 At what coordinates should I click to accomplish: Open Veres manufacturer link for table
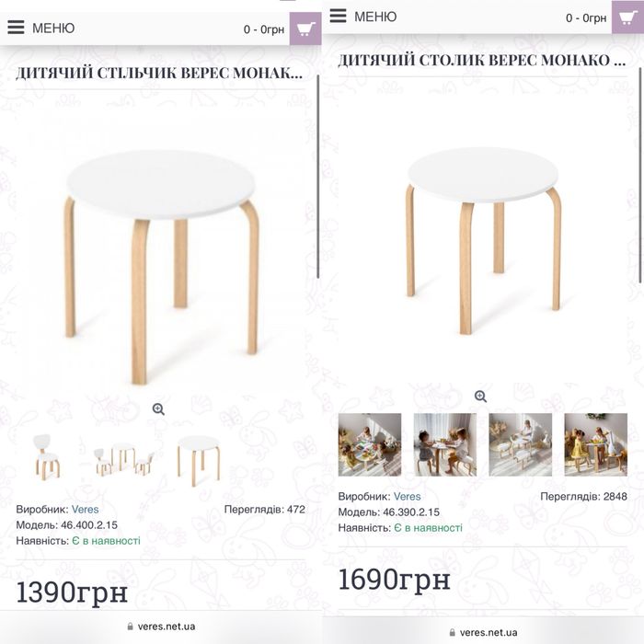408,497
